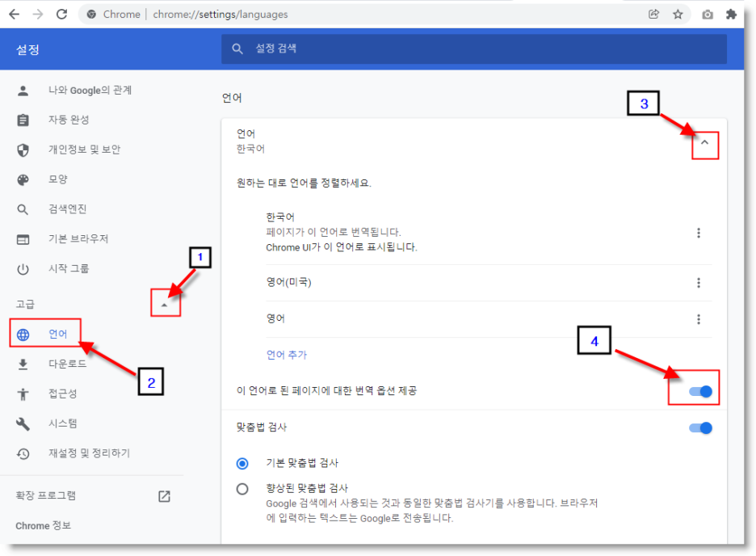The width and height of the screenshot is (756, 556).
Task: Click the accessibility figure icon for 접근성
Action: [x=23, y=394]
